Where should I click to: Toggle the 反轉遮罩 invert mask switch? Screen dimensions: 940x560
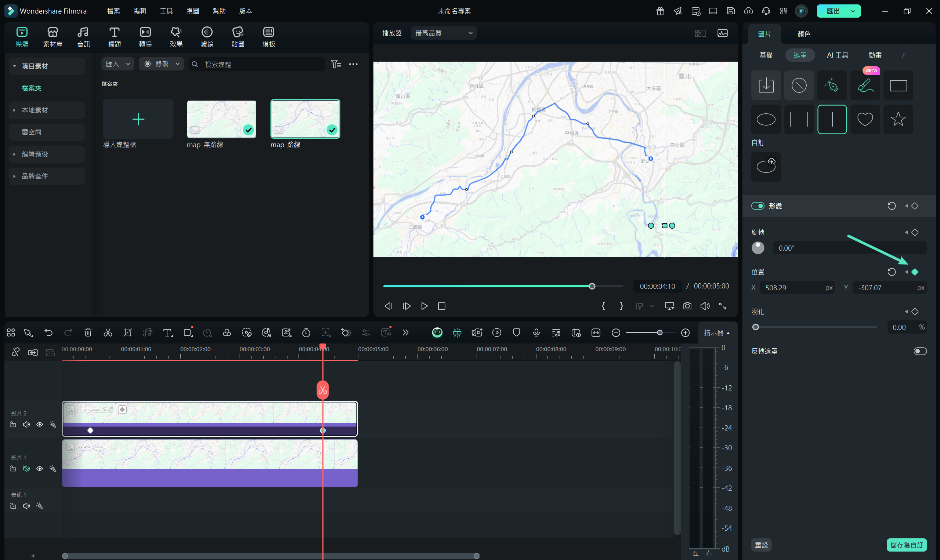920,351
